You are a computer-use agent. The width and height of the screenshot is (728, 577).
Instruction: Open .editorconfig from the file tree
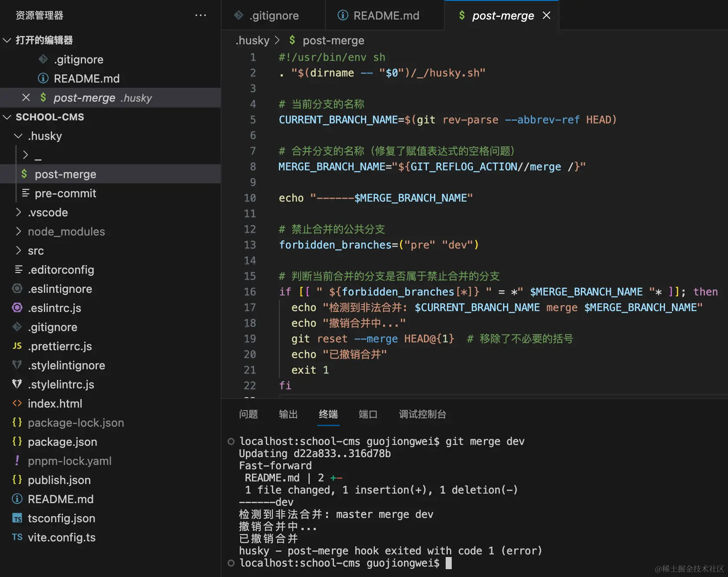pos(110,269)
